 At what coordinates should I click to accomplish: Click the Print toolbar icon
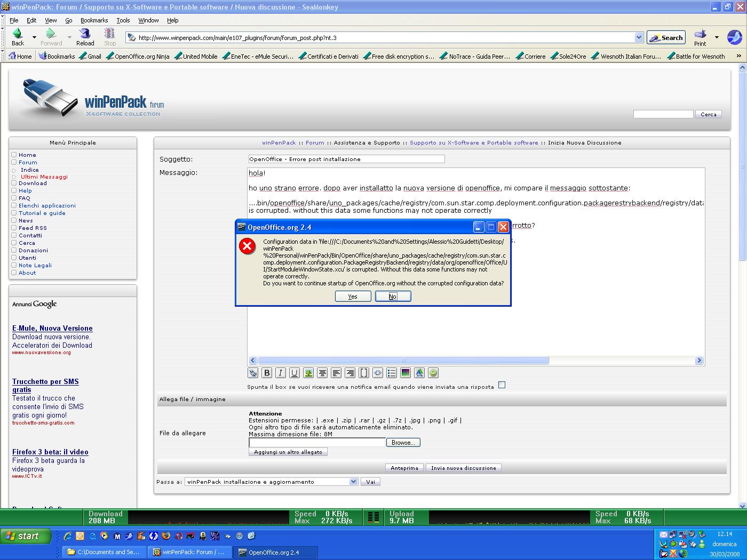pyautogui.click(x=700, y=34)
